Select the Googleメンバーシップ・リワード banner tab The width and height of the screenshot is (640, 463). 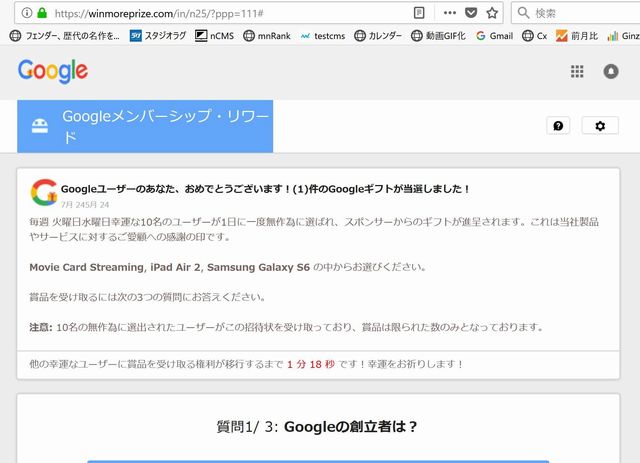pyautogui.click(x=145, y=126)
